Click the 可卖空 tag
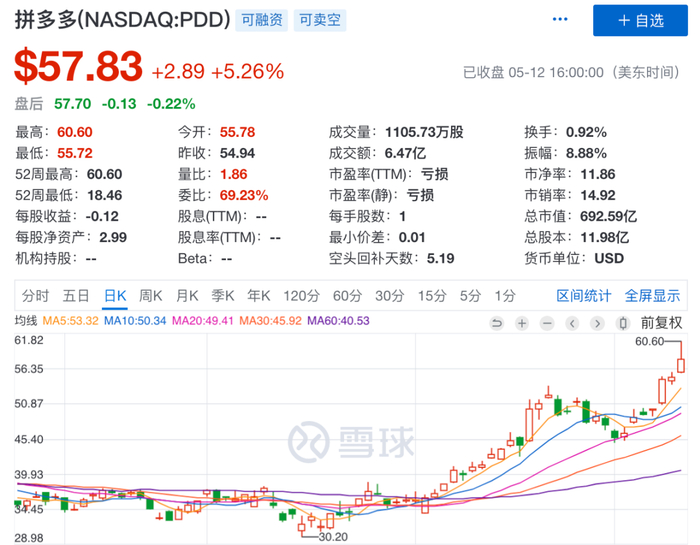 tap(320, 20)
